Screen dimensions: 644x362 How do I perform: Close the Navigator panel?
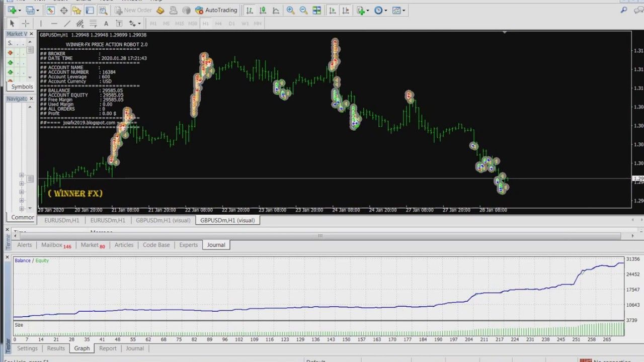31,99
